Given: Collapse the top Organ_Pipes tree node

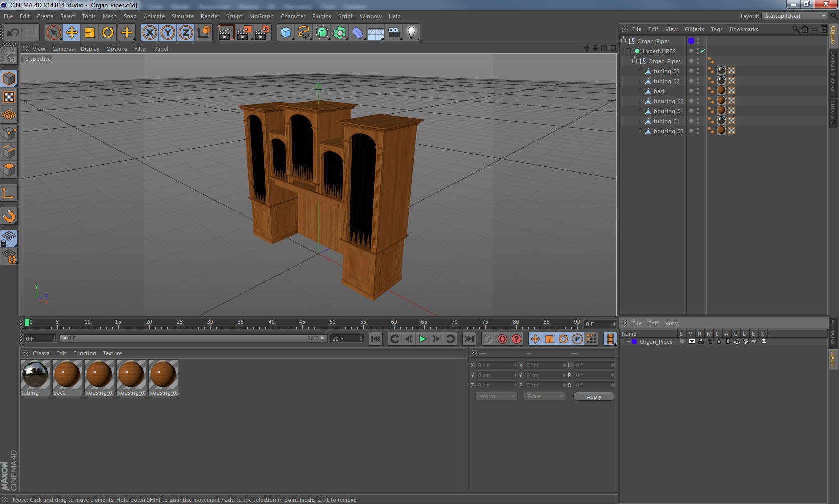Looking at the screenshot, I should click(x=624, y=41).
